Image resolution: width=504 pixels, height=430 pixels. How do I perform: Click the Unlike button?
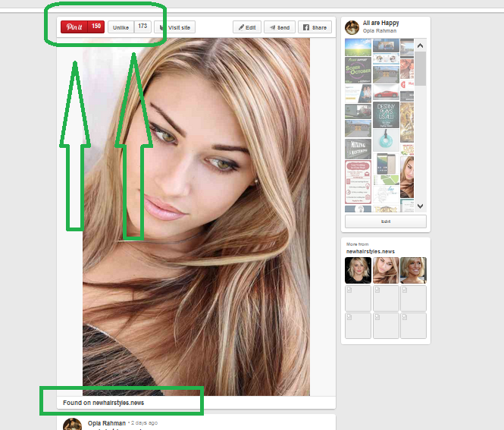click(121, 27)
